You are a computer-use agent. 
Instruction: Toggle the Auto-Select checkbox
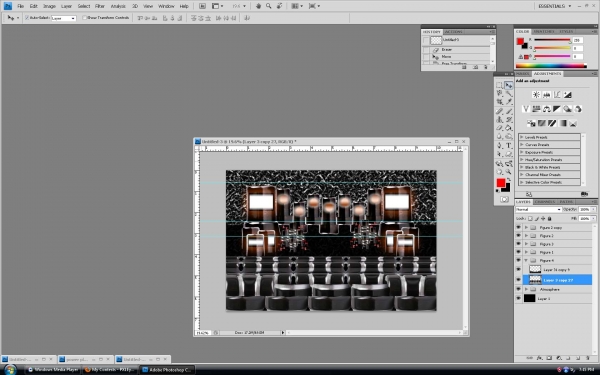(x=27, y=18)
